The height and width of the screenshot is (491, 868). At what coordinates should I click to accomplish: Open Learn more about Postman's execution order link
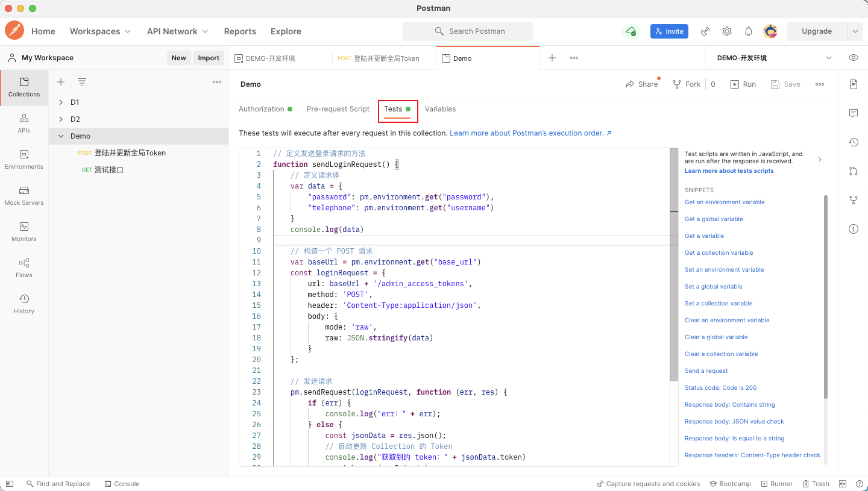pos(530,133)
